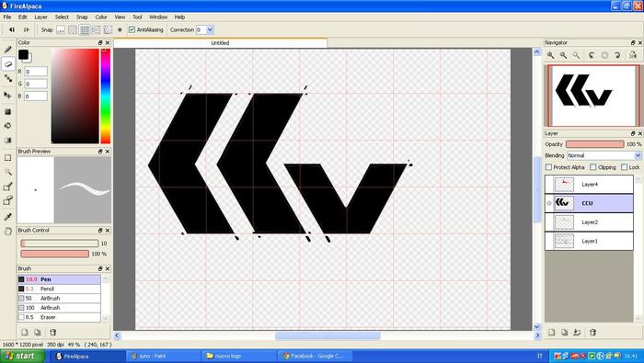Open the Snap menu
This screenshot has width=644, height=363.
(82, 17)
